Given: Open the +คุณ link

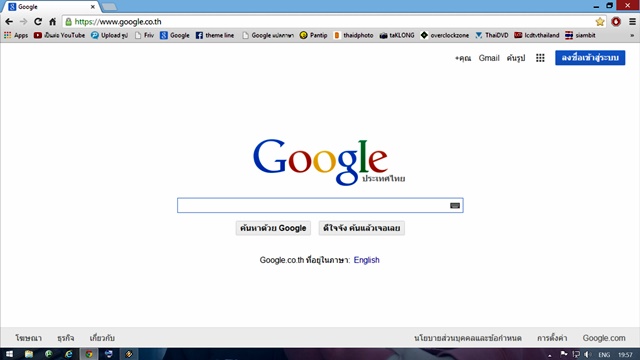Looking at the screenshot, I should pyautogui.click(x=463, y=58).
